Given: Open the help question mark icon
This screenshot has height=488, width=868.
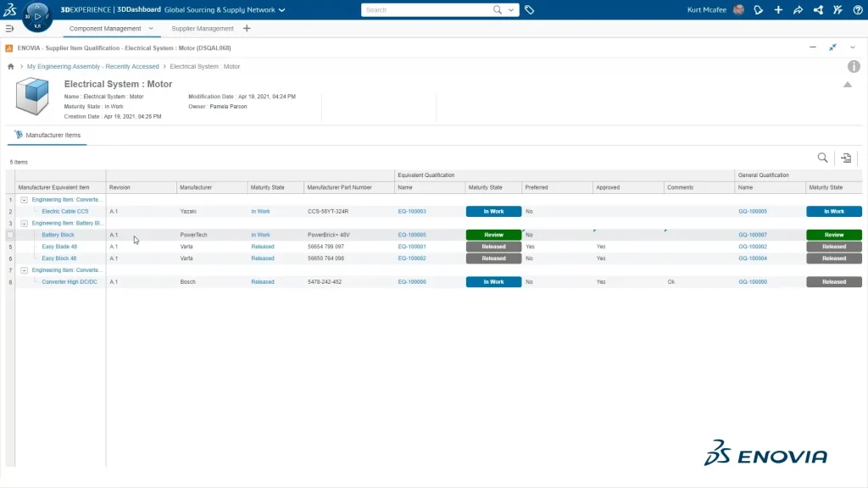Looking at the screenshot, I should tap(856, 10).
